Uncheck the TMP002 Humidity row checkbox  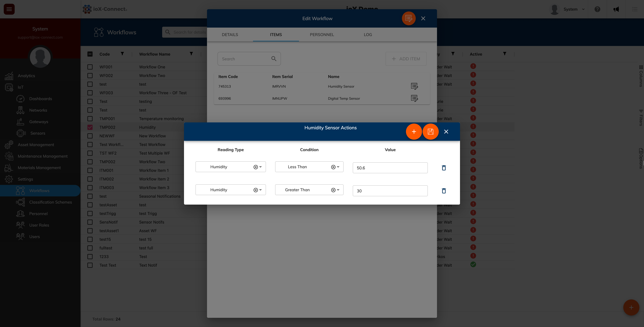coord(90,127)
